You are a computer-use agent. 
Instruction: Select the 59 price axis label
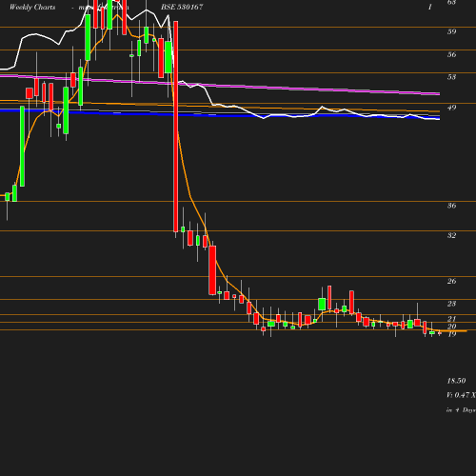click(451, 31)
